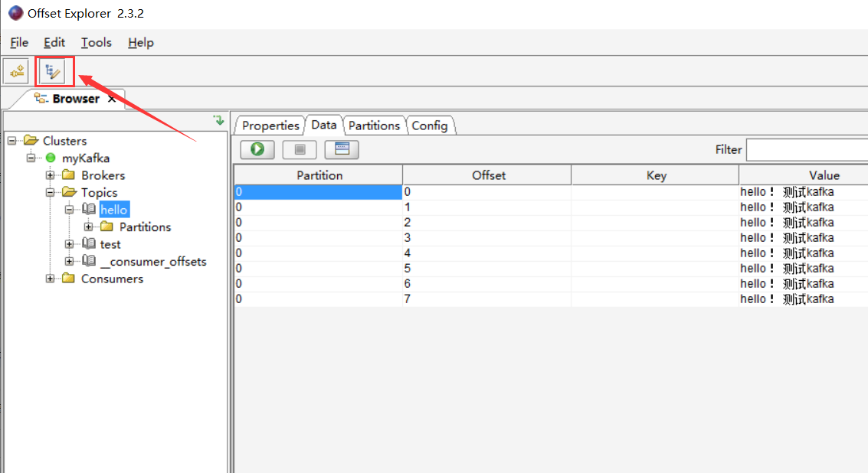Screen dimensions: 868x473
Task: Collapse the Clusters tree node
Action: pyautogui.click(x=11, y=141)
